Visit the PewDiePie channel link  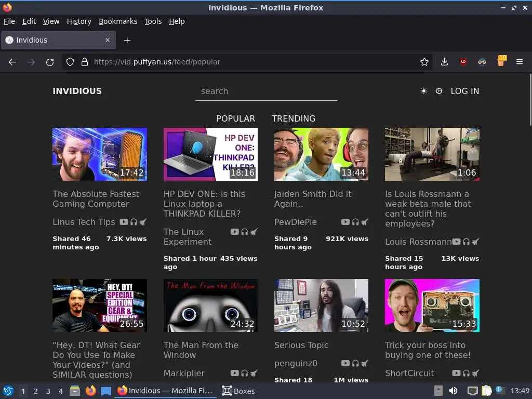tap(296, 222)
